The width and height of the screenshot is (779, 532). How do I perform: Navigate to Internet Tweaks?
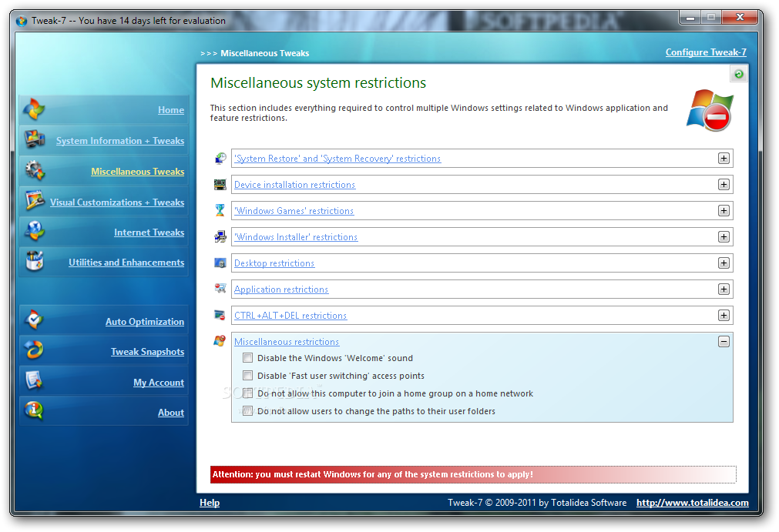[x=149, y=233]
